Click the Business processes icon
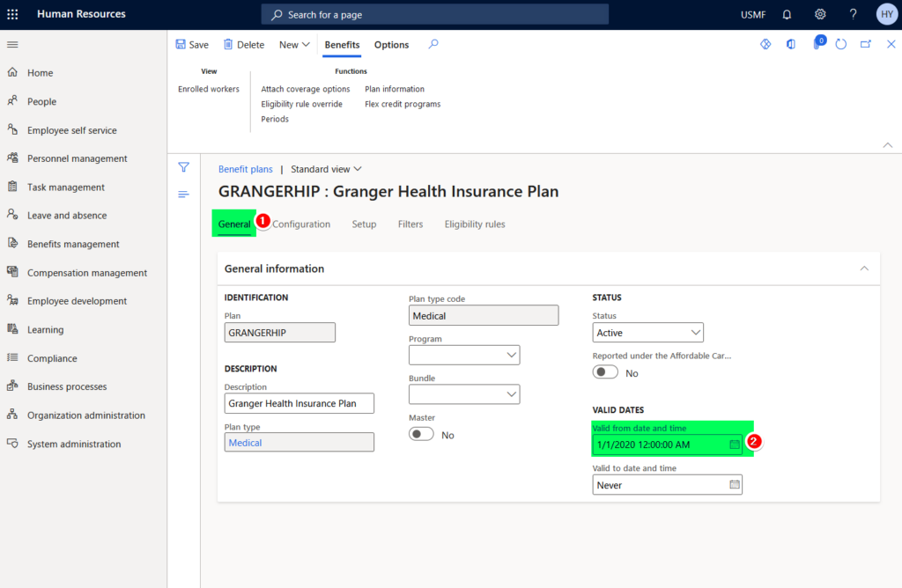The image size is (902, 588). click(12, 386)
